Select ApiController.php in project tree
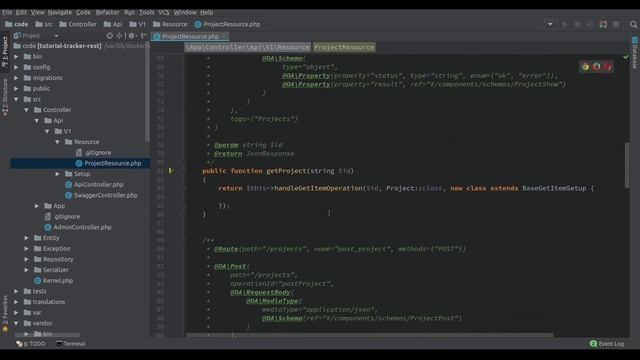The width and height of the screenshot is (640, 360). (x=98, y=184)
